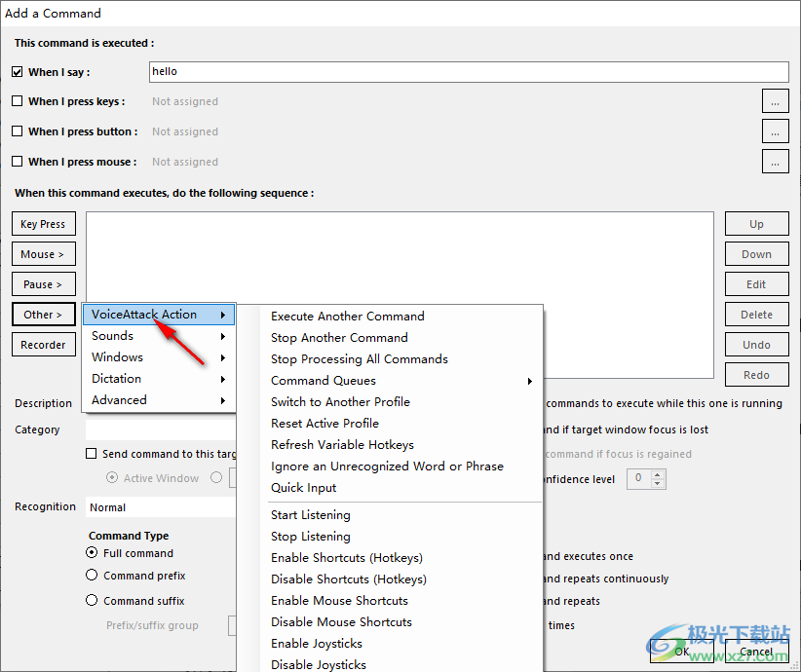This screenshot has height=672, width=801.
Task: Open the Other > action menu
Action: (x=44, y=314)
